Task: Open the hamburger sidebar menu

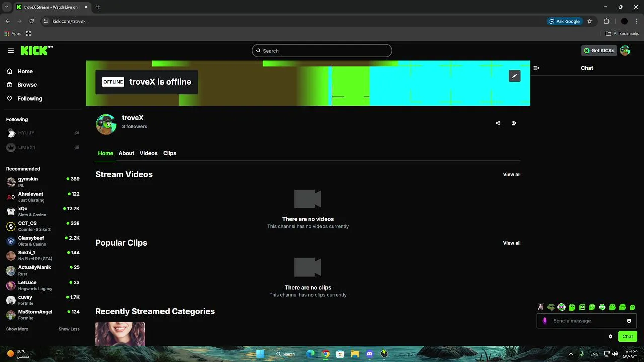Action: (x=11, y=51)
